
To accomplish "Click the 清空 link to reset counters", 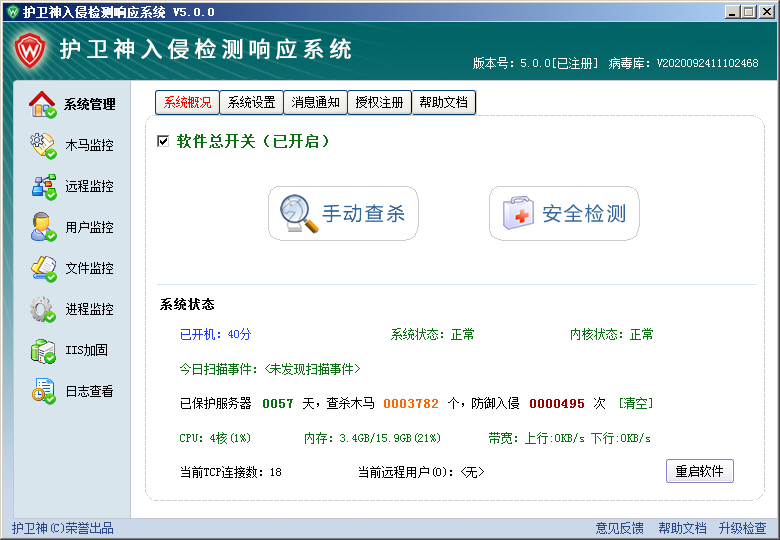I will click(x=635, y=403).
